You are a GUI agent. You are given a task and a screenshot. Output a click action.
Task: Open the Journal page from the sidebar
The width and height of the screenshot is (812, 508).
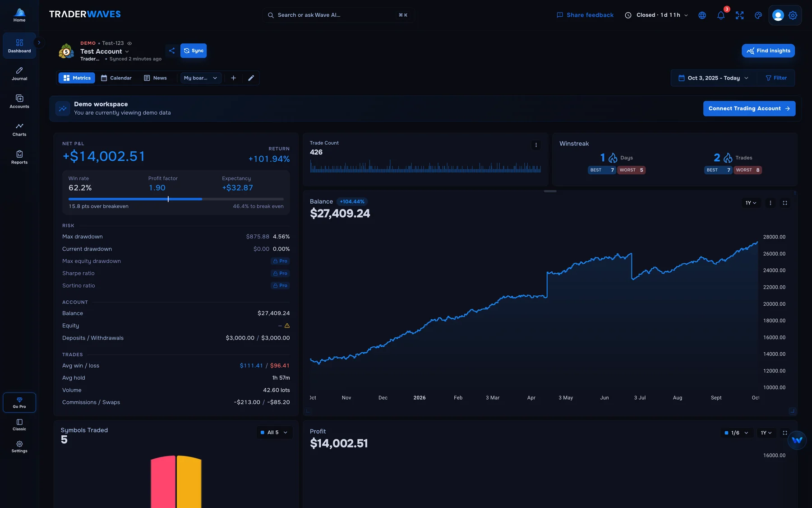click(x=19, y=74)
